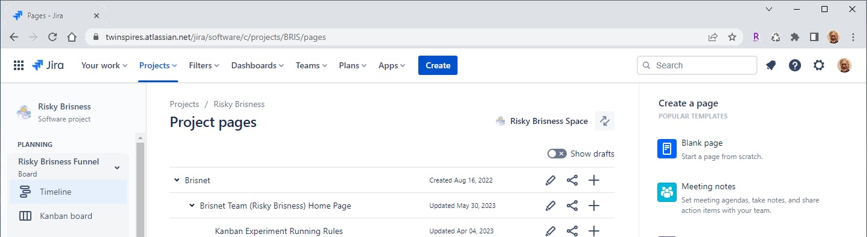Select the Meeting notes template icon
Screen dimensions: 868x237
tap(667, 192)
